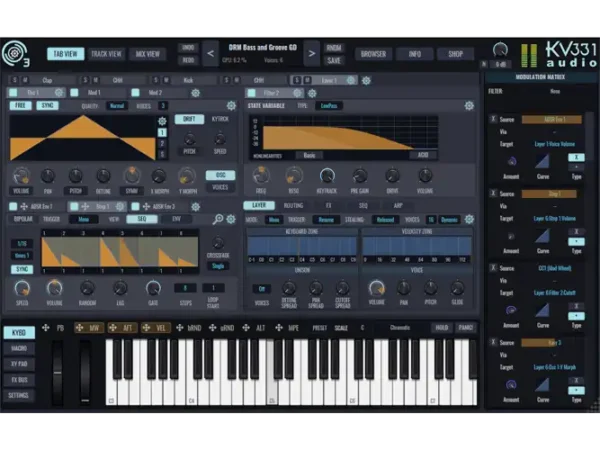Remove first modulation slot with X
Image resolution: width=600 pixels, height=450 pixels.
tap(493, 119)
